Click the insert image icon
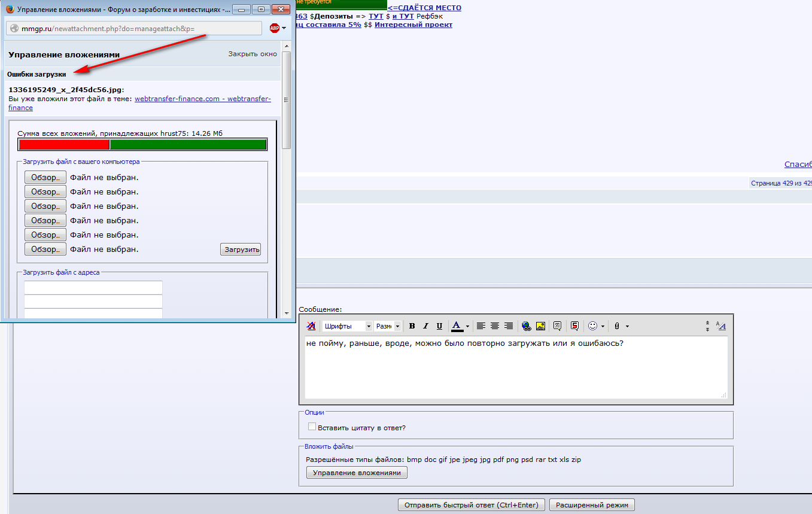 (540, 326)
